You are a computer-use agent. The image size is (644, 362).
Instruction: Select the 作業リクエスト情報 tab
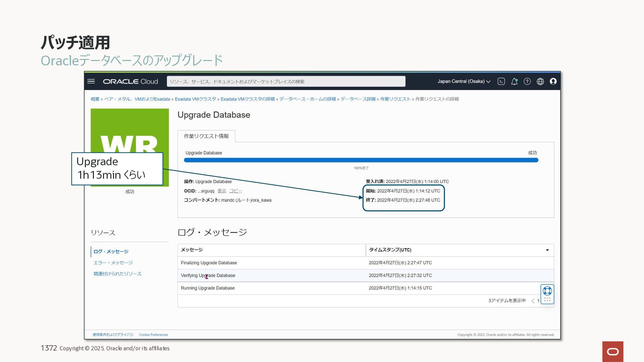(206, 136)
